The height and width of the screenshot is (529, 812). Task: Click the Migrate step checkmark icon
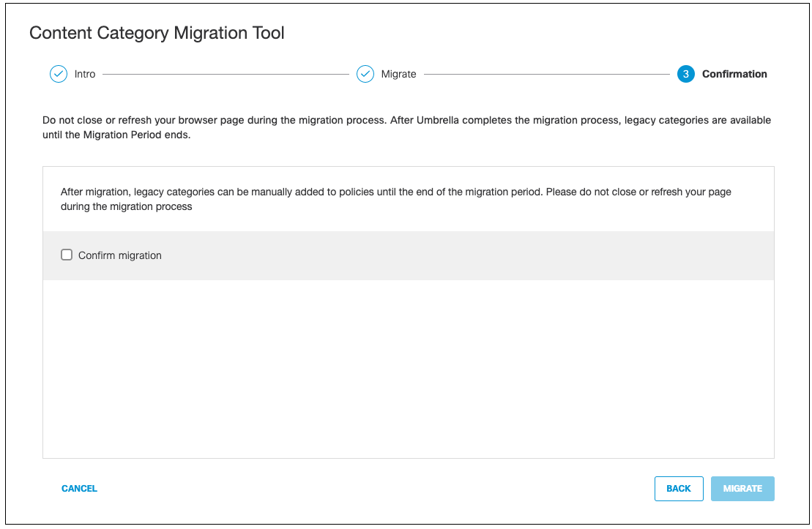(365, 74)
